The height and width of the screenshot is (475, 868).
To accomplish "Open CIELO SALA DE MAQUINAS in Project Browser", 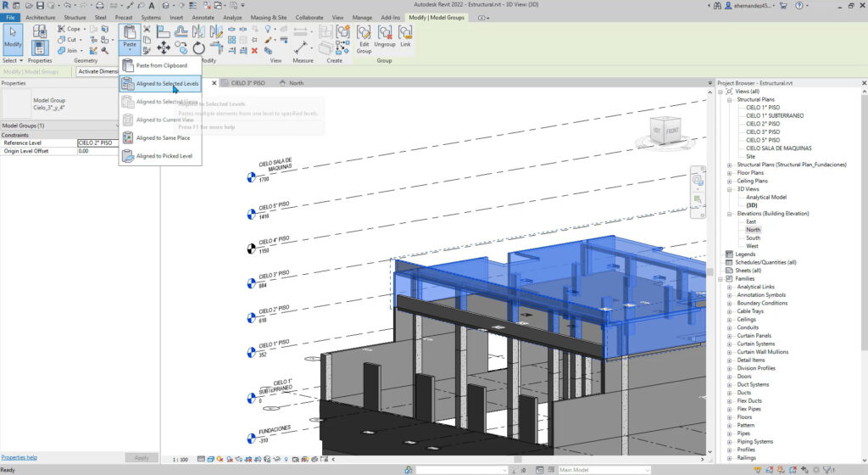I will point(778,148).
